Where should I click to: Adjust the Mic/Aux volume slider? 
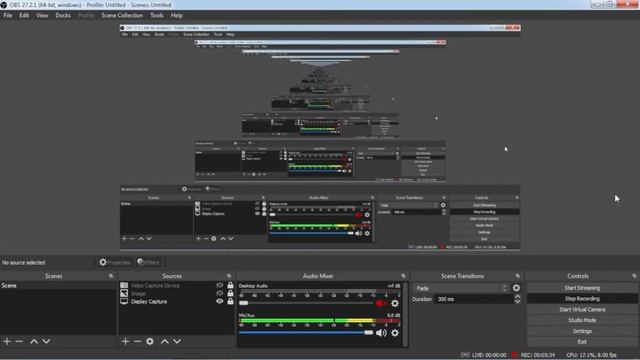coord(306,333)
